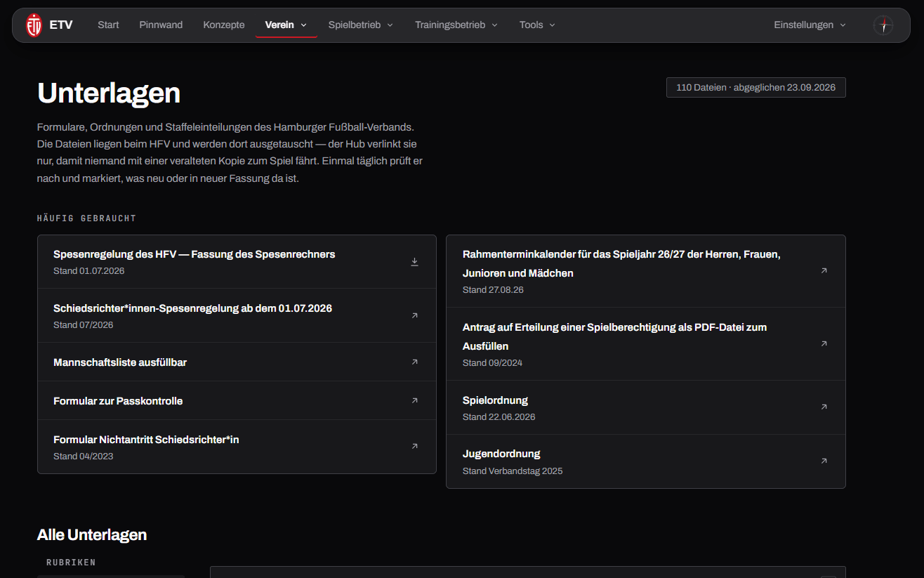Click the 'Stand Verbandstag 2025' text
The width and height of the screenshot is (924, 578).
tap(513, 471)
